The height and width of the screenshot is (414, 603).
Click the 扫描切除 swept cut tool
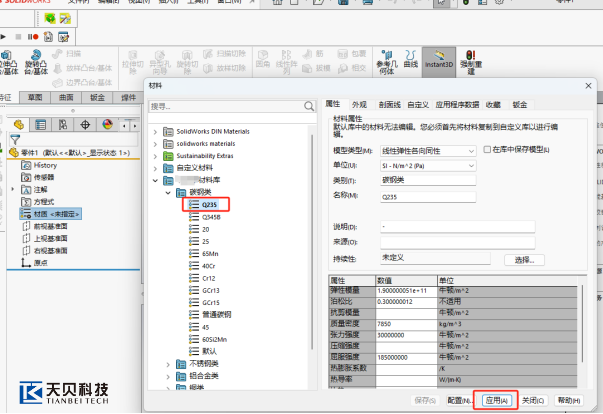(x=225, y=53)
